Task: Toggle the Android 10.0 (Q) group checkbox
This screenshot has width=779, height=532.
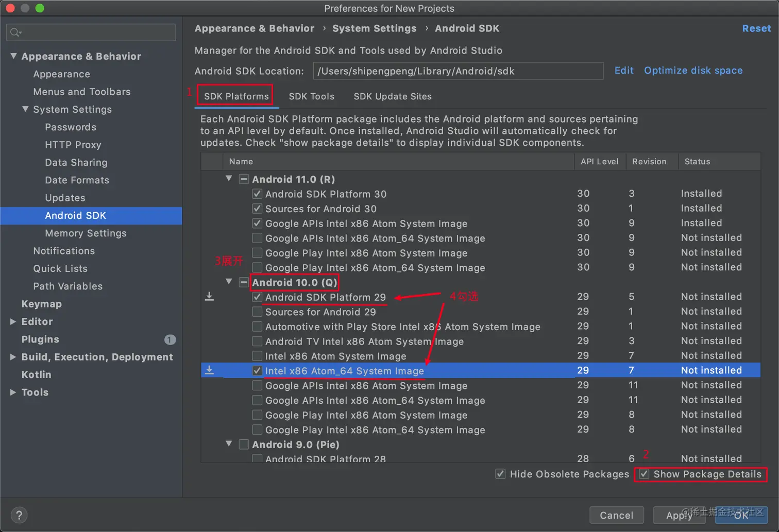Action: pos(244,282)
